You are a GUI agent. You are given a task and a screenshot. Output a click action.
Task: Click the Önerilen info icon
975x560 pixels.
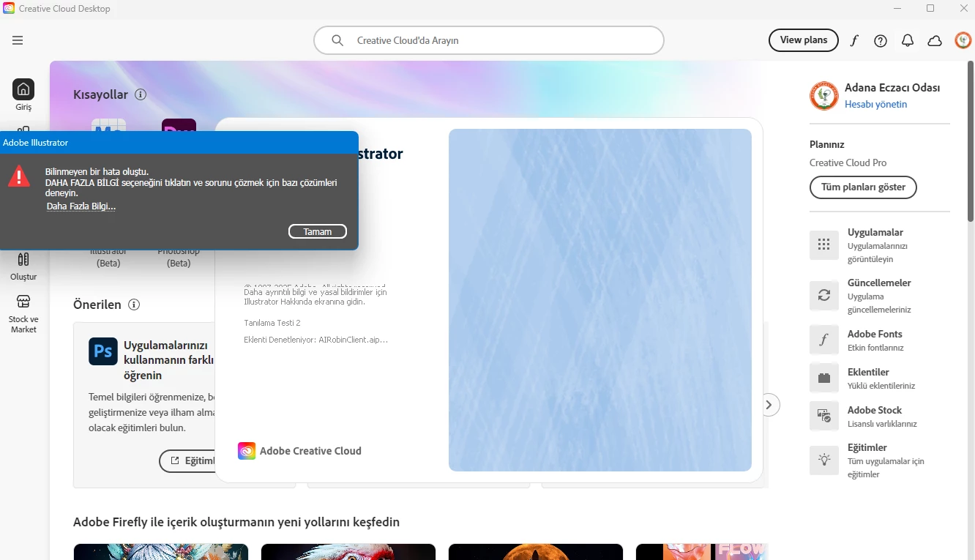[134, 305]
